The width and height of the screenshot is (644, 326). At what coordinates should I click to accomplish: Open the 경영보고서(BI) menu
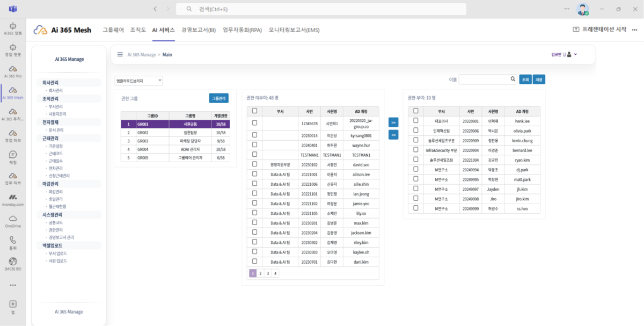click(x=199, y=30)
